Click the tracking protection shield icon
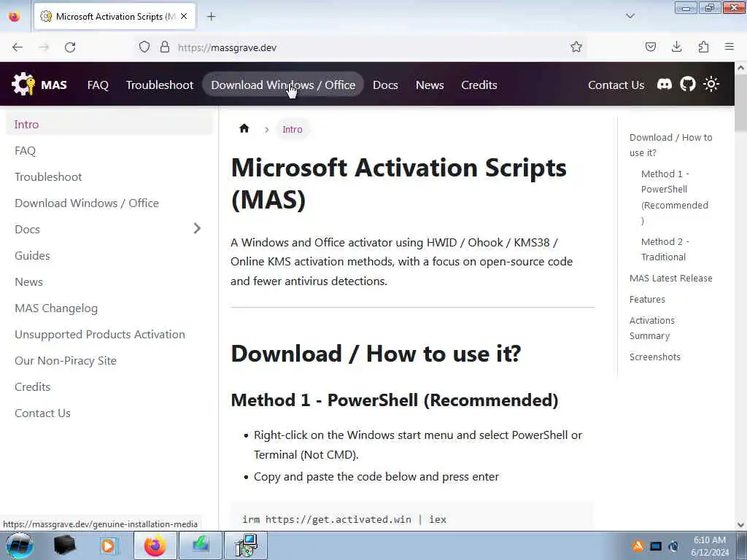The image size is (747, 560). click(x=144, y=47)
